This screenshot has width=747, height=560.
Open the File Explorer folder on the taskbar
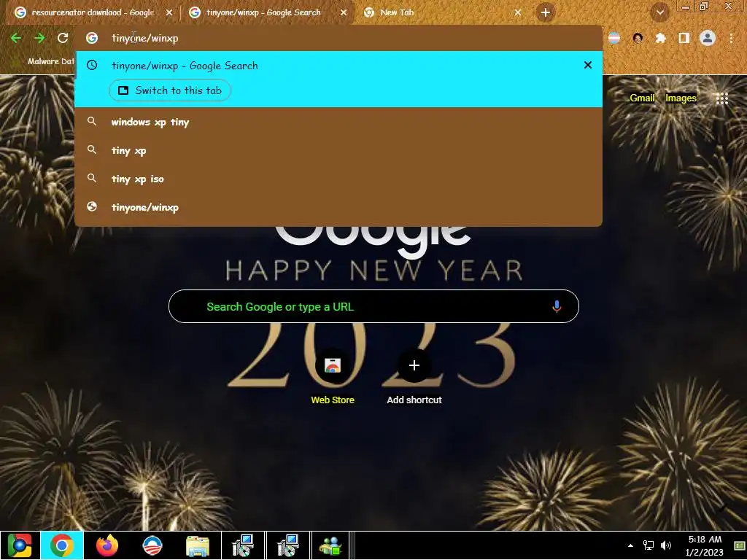pos(197,545)
